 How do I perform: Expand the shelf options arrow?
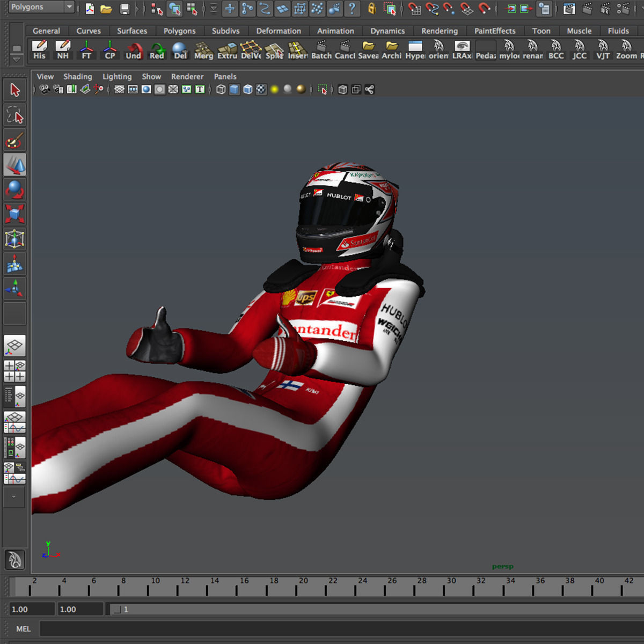tap(17, 59)
